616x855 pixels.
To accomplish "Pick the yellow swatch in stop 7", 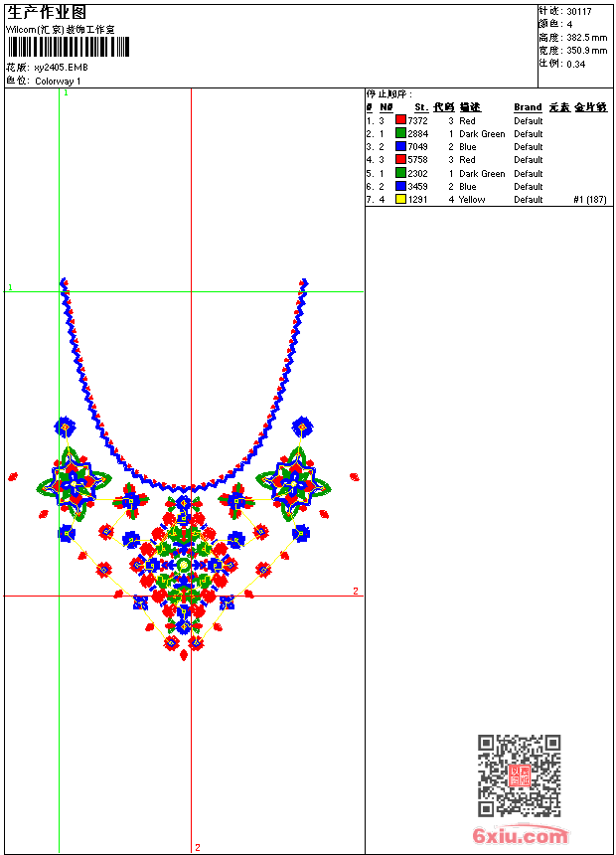I will pyautogui.click(x=400, y=199).
